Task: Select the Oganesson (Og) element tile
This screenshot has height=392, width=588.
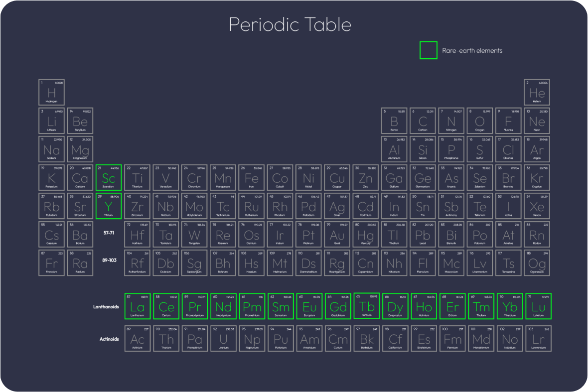Action: pyautogui.click(x=537, y=262)
